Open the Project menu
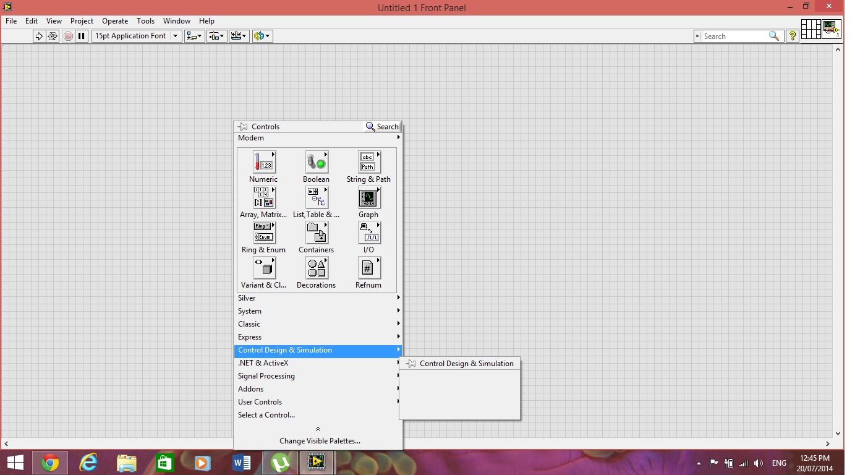 tap(82, 21)
